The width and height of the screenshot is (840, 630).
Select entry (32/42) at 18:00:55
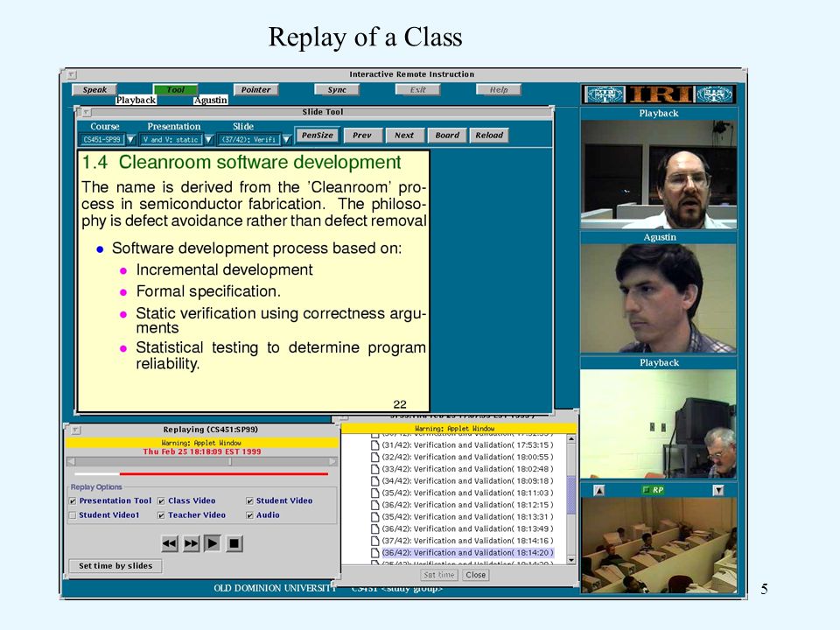tap(467, 458)
